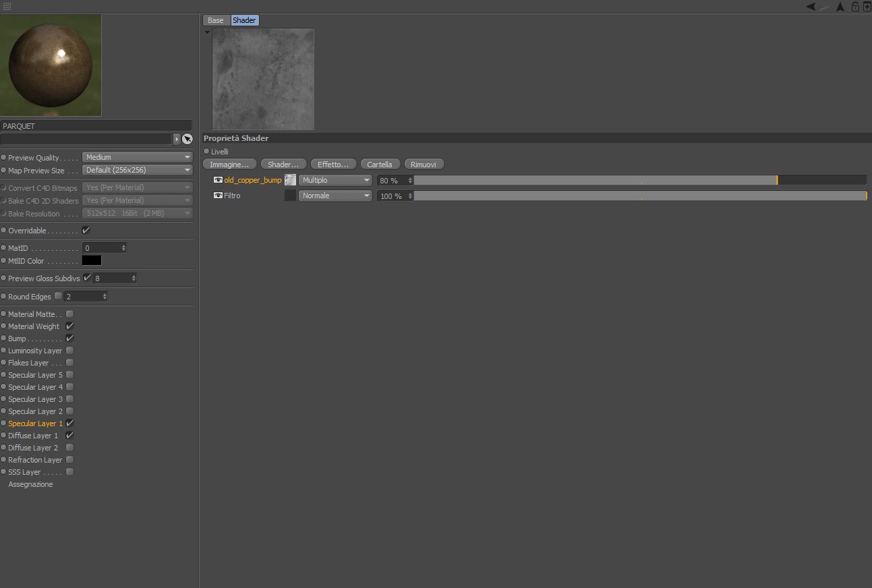Click the arrow button beside the empty field
Viewport: 872px width, 588px height.
click(177, 139)
